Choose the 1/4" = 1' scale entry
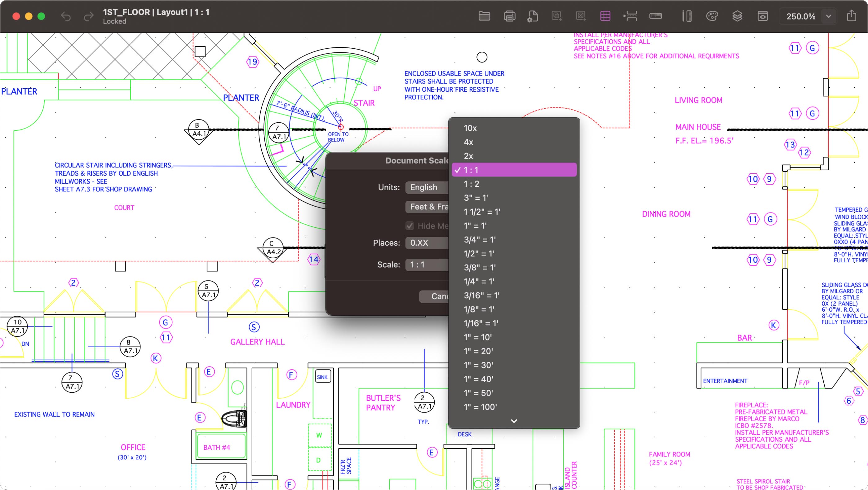 point(480,281)
